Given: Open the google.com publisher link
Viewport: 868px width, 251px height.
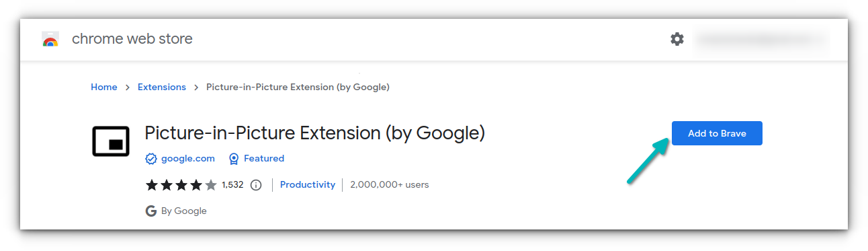Looking at the screenshot, I should 188,159.
